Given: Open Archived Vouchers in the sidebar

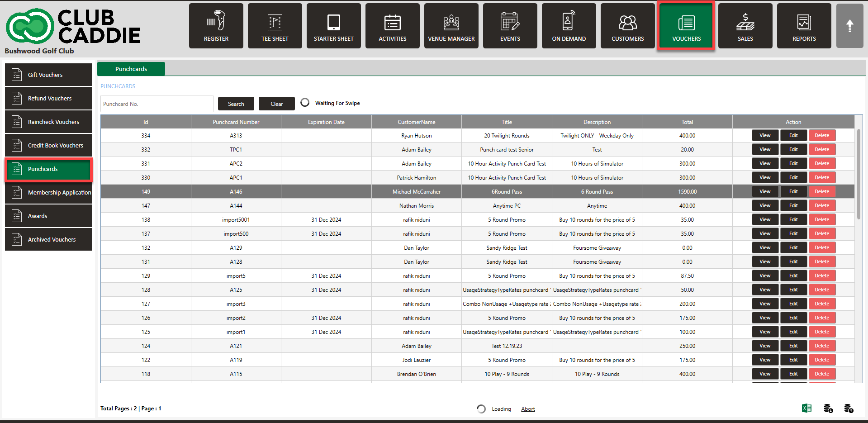Looking at the screenshot, I should 48,239.
